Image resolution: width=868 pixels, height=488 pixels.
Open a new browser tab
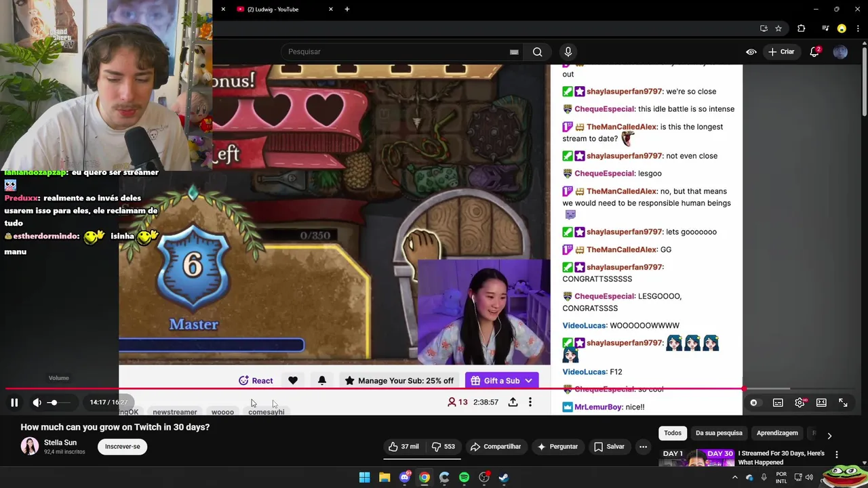coord(347,9)
